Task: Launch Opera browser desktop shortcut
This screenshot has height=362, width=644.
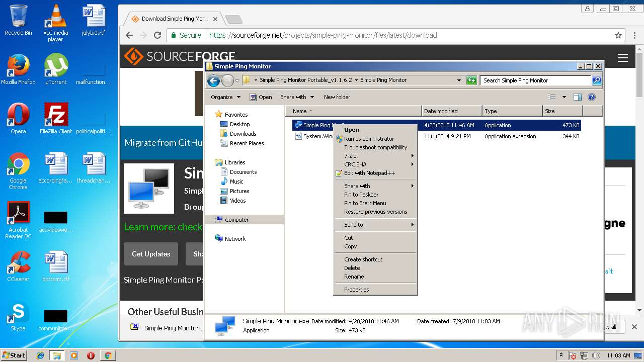Action: point(18,119)
